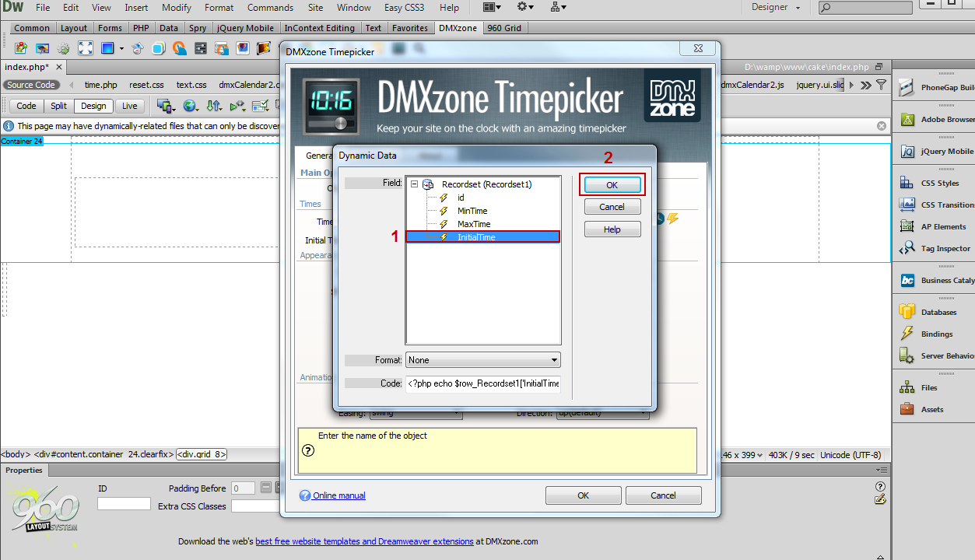Screen dimensions: 975x560
Task: Click Help in the Dynamic Data dialog
Action: tap(612, 229)
